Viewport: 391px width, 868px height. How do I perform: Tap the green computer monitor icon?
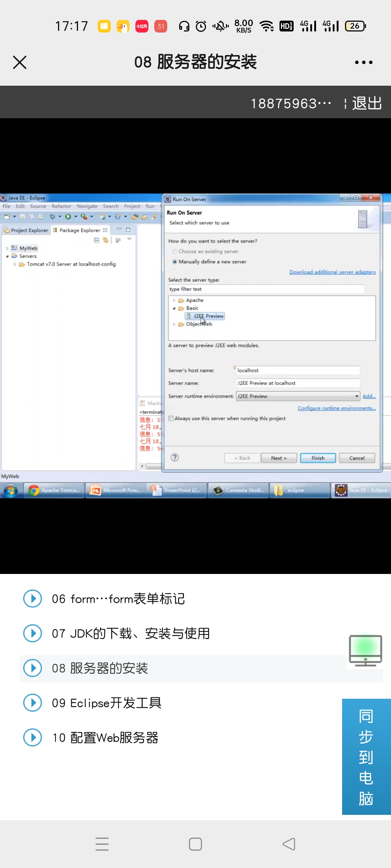[x=365, y=651]
